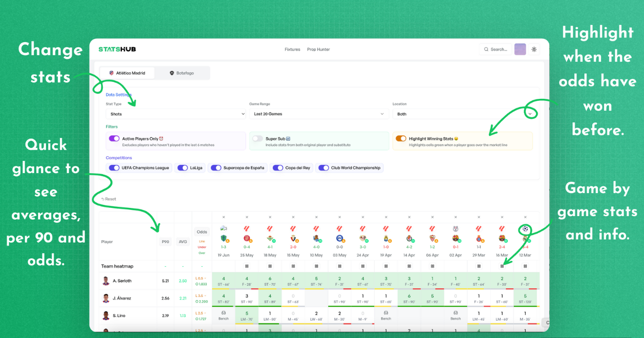Image resolution: width=644 pixels, height=338 pixels.
Task: Open team heatmap for 03 May game
Action: click(x=339, y=266)
